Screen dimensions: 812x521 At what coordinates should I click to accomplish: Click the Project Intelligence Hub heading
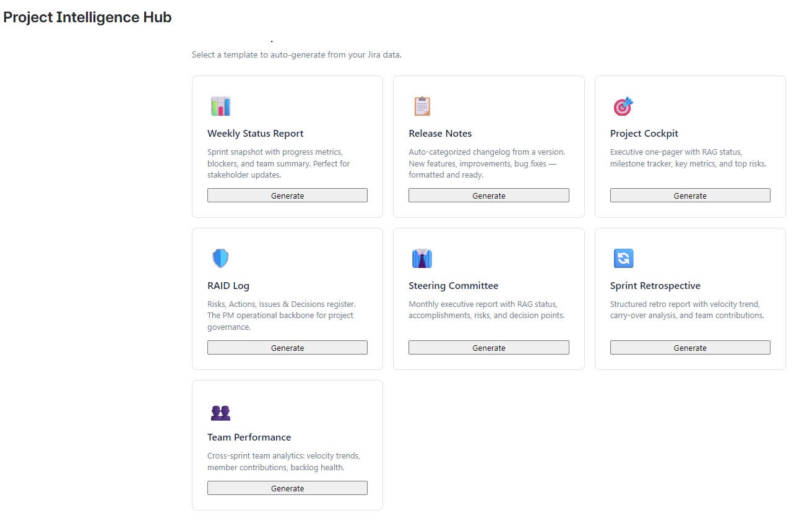(87, 17)
